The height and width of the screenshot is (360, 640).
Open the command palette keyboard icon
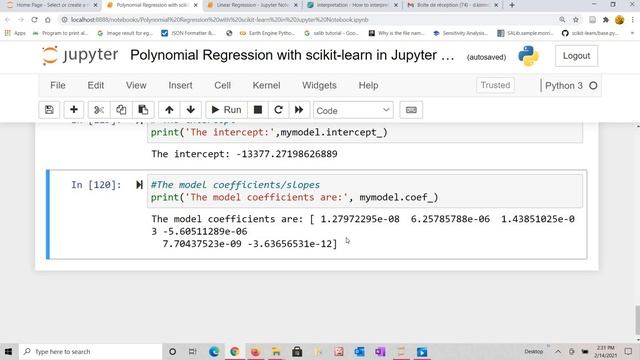(x=411, y=110)
